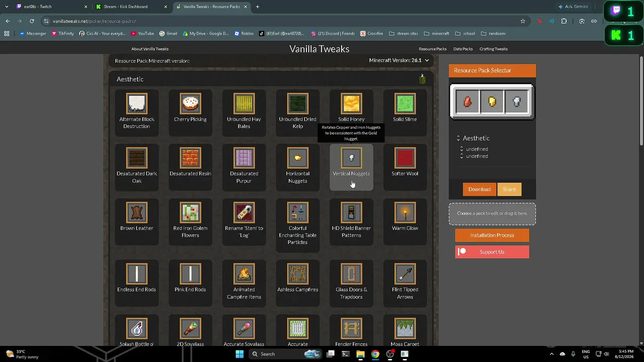Open the school bookmarks folder
The width and height of the screenshot is (644, 362).
[465, 34]
